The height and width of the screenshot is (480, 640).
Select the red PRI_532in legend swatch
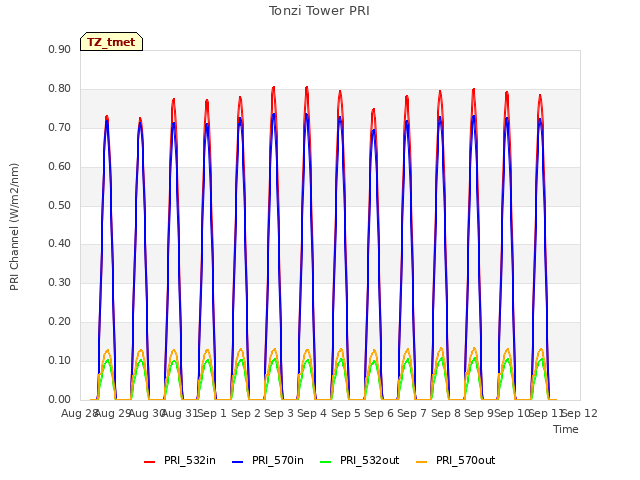[x=149, y=462]
